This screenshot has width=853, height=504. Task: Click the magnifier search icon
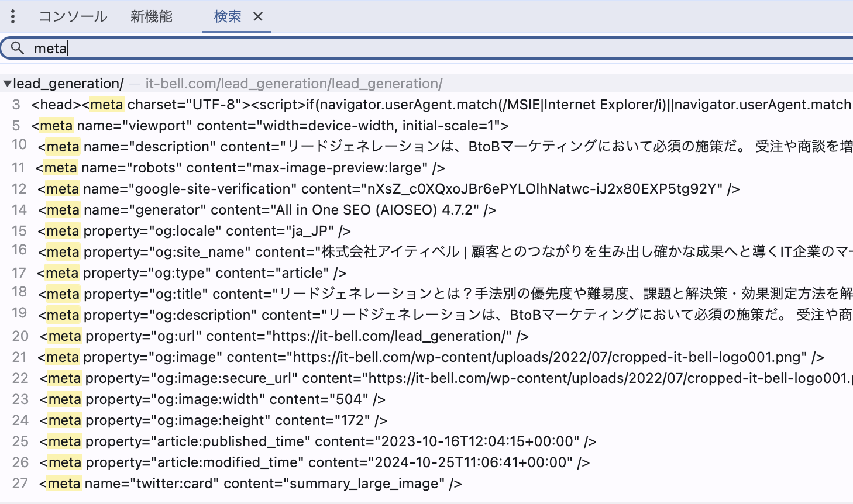pyautogui.click(x=18, y=48)
